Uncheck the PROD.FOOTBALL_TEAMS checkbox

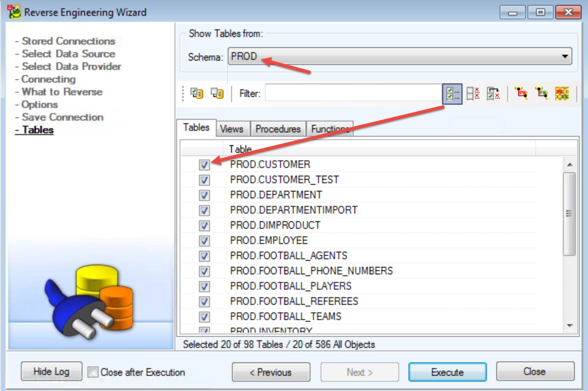205,317
